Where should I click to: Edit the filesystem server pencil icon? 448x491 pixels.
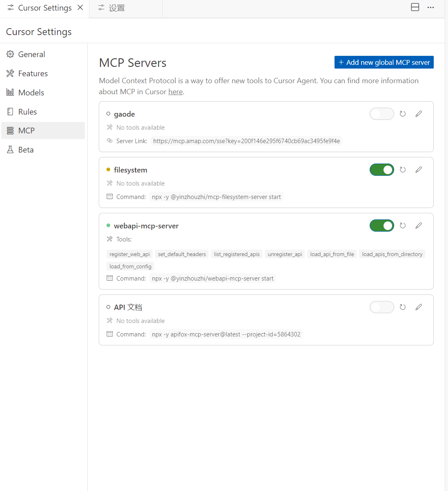click(x=419, y=170)
